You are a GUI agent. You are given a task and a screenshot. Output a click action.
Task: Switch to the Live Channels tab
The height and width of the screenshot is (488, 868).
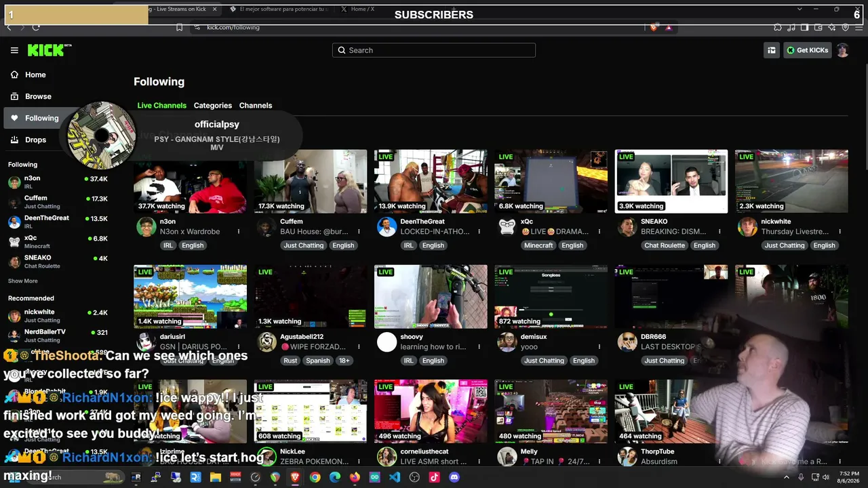pyautogui.click(x=161, y=106)
